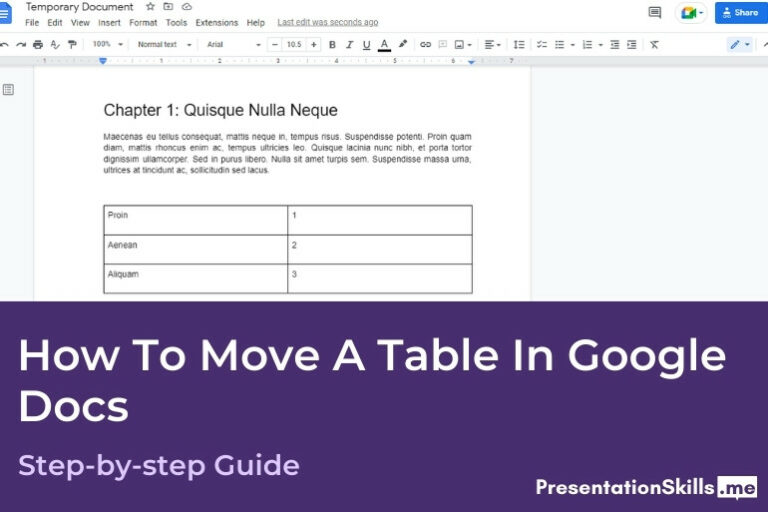Insert a numbered list
Image resolution: width=768 pixels, height=512 pixels.
587,45
